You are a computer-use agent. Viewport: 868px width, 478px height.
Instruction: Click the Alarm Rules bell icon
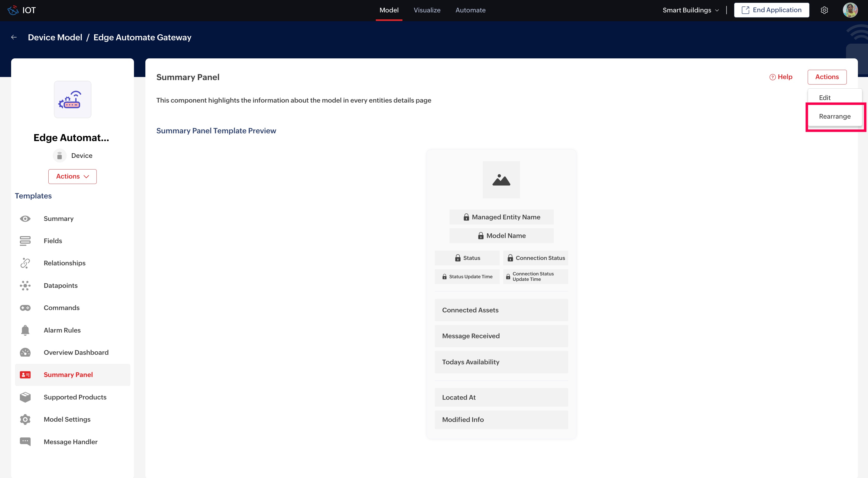pos(25,330)
